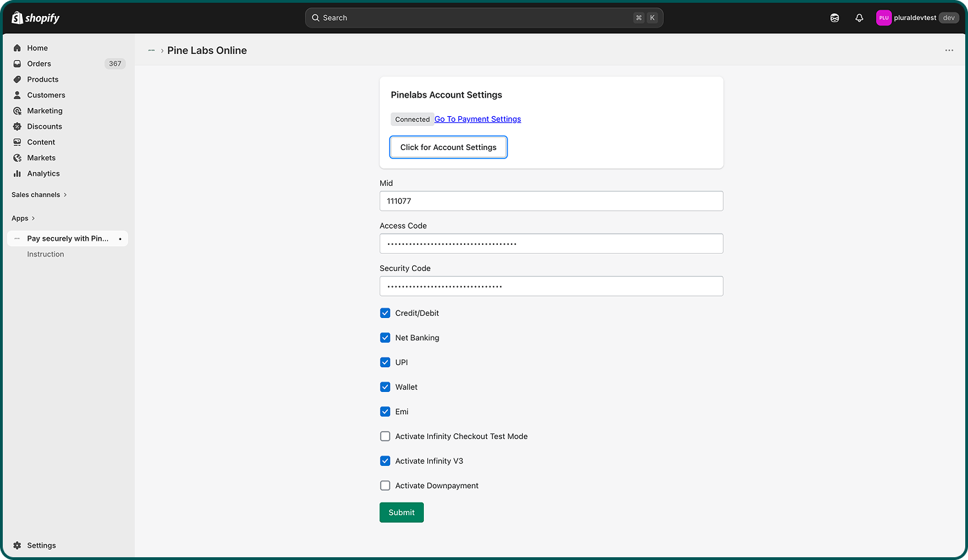Click the Pinelabs Account Settings heading
This screenshot has width=968, height=560.
(x=447, y=95)
